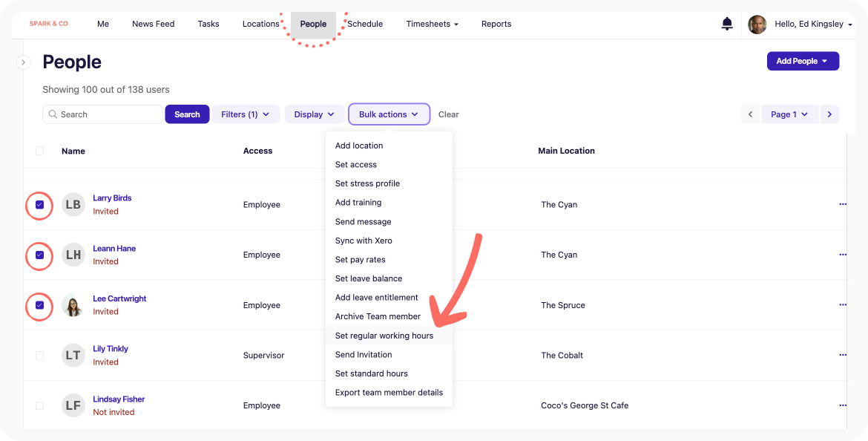Open the notifications bell icon
The width and height of the screenshot is (868, 441).
[x=727, y=24]
